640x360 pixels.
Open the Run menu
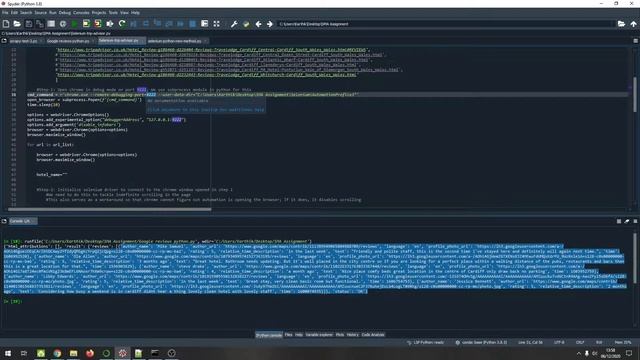53,13
